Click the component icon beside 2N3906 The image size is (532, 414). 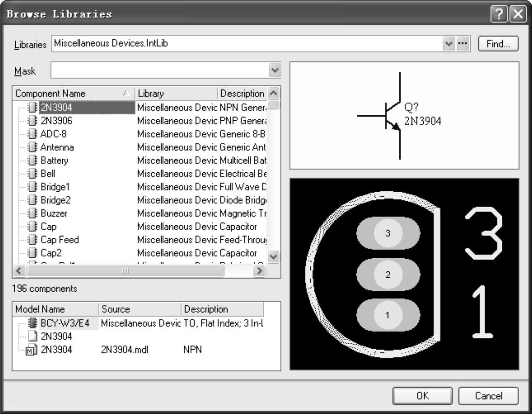(x=32, y=121)
